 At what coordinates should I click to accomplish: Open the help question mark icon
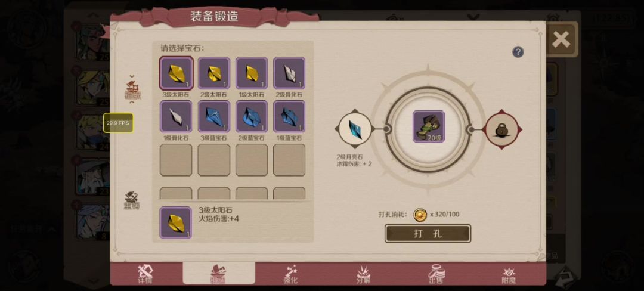coord(518,52)
